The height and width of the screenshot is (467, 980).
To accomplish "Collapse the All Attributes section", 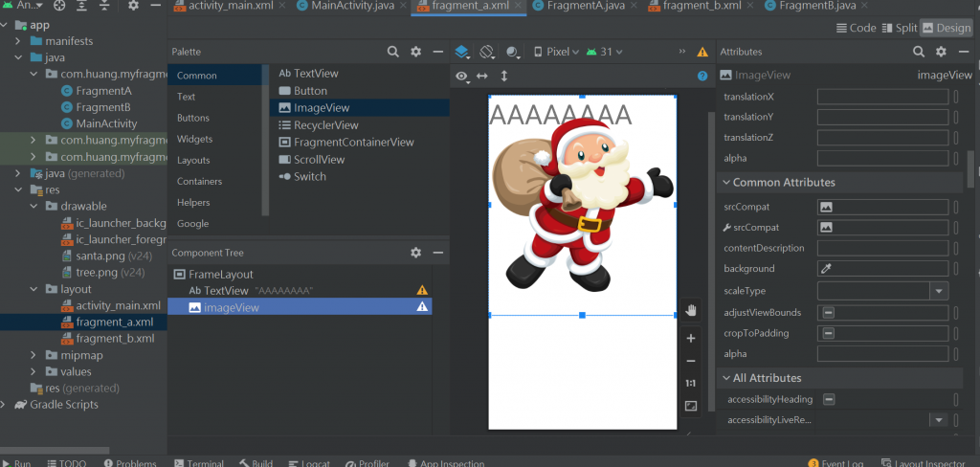I will (x=726, y=378).
